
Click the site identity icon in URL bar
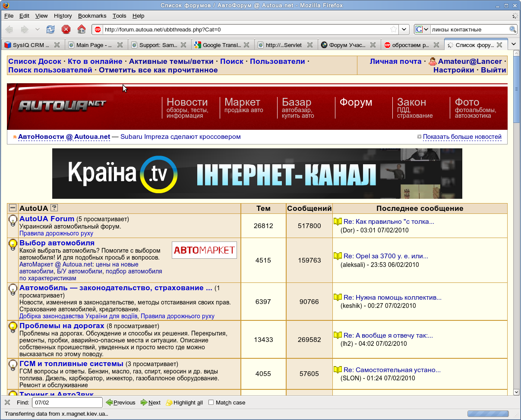98,30
